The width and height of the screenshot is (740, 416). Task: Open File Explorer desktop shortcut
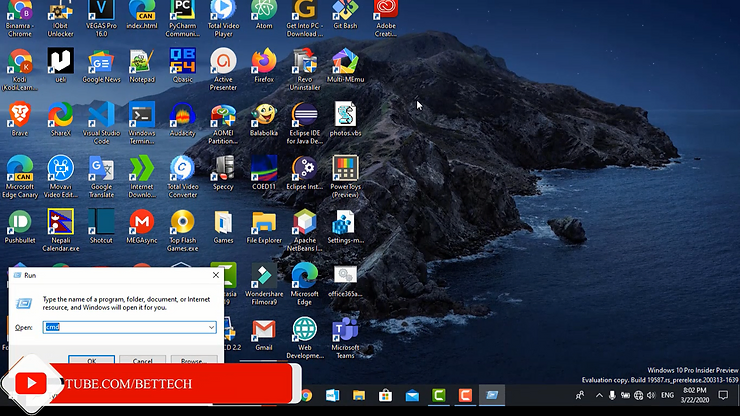264,227
